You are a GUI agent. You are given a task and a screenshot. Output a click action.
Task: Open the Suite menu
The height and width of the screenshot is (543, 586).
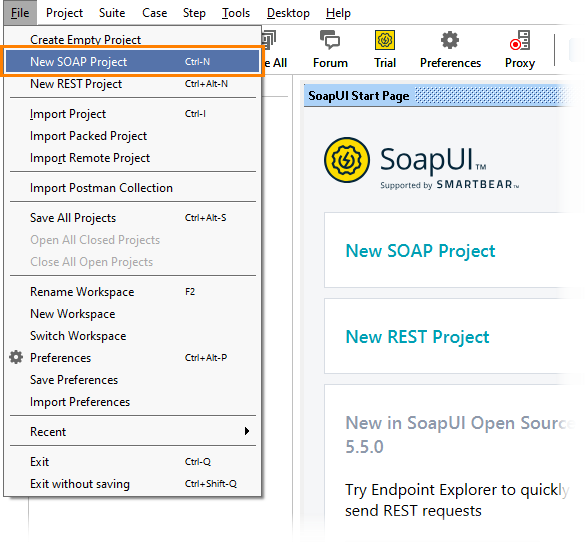click(x=112, y=13)
